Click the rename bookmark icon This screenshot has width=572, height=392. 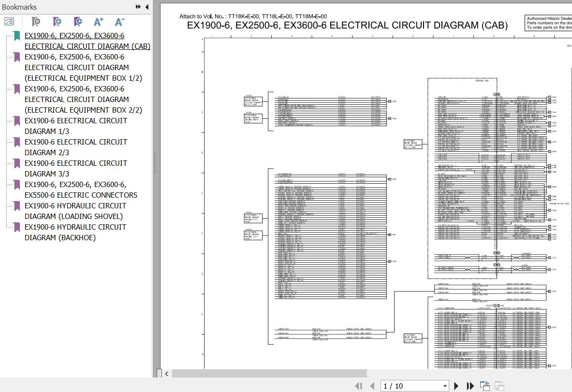(x=78, y=22)
